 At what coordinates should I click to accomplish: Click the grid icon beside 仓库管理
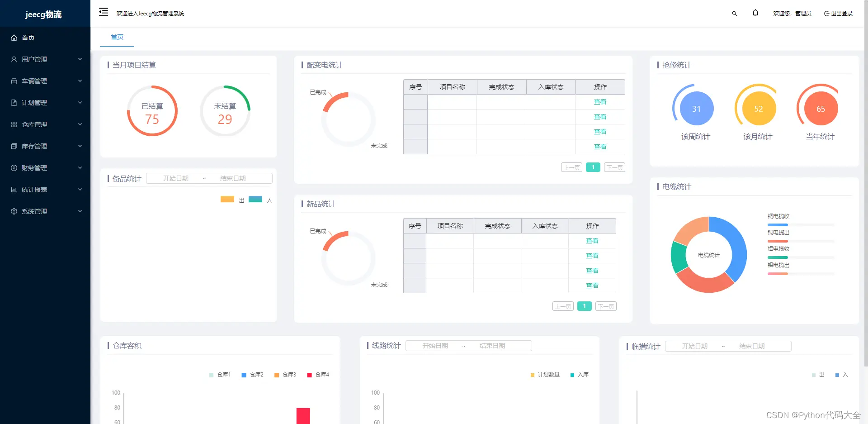(14, 124)
